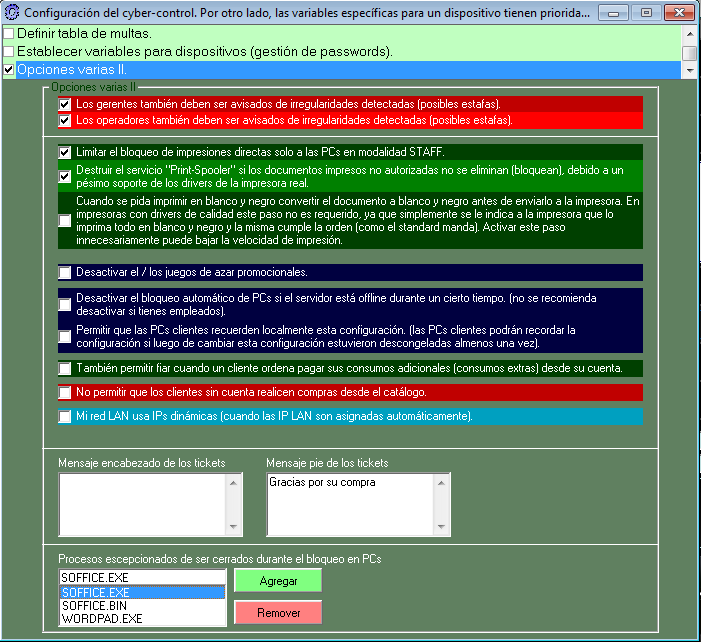Enable 'También permitir fiar' checkbox
The image size is (701, 642).
pyautogui.click(x=65, y=368)
